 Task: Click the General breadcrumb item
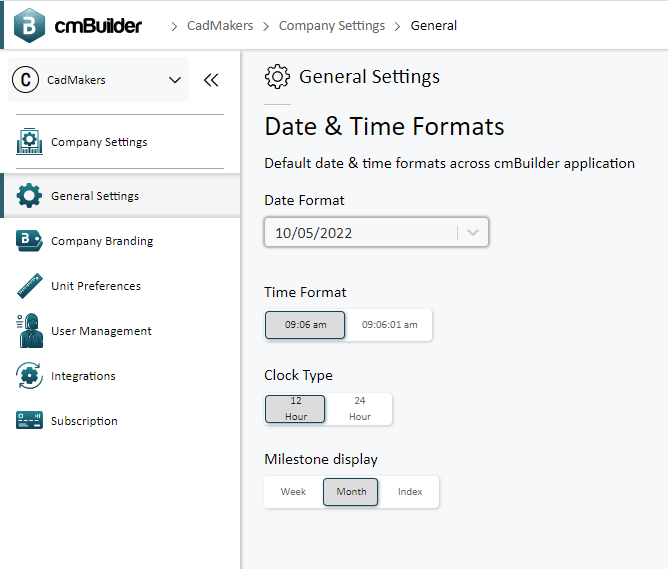pyautogui.click(x=433, y=26)
